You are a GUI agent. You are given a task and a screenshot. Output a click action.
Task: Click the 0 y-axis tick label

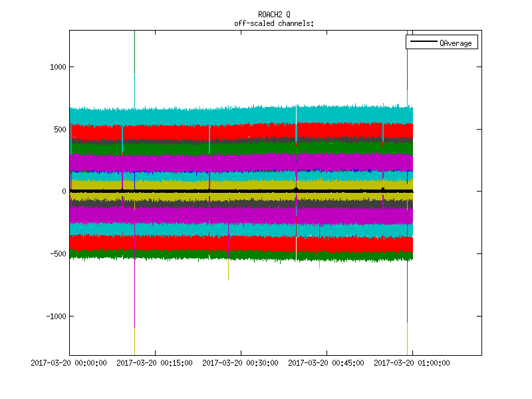tap(64, 192)
